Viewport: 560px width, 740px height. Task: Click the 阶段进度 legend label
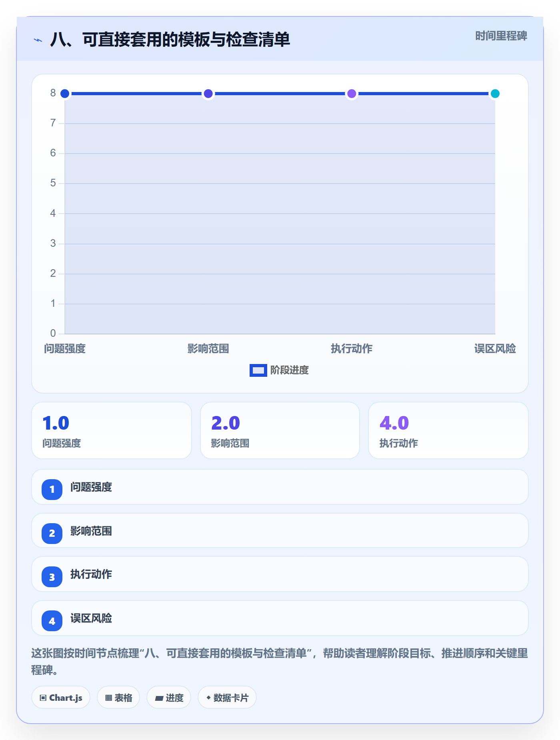pyautogui.click(x=290, y=370)
